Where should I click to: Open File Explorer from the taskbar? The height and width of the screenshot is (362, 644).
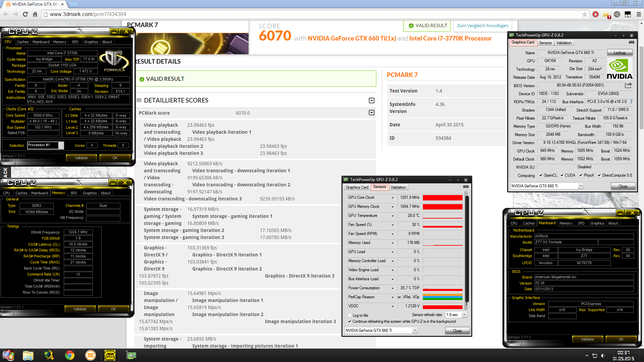click(x=28, y=355)
